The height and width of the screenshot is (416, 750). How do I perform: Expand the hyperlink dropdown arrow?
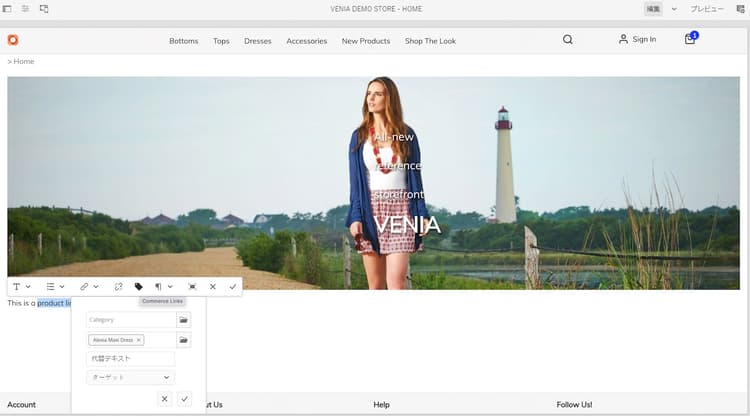[x=96, y=286]
